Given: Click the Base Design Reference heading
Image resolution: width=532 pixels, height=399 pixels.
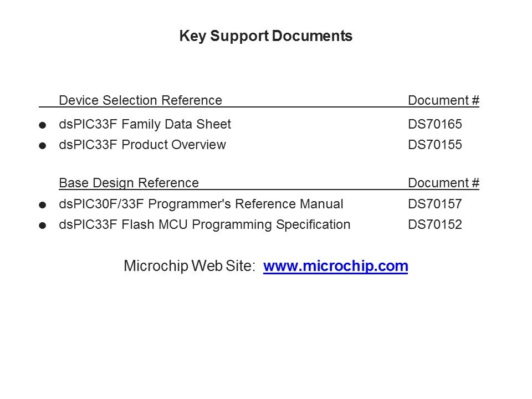Looking at the screenshot, I should (129, 183).
